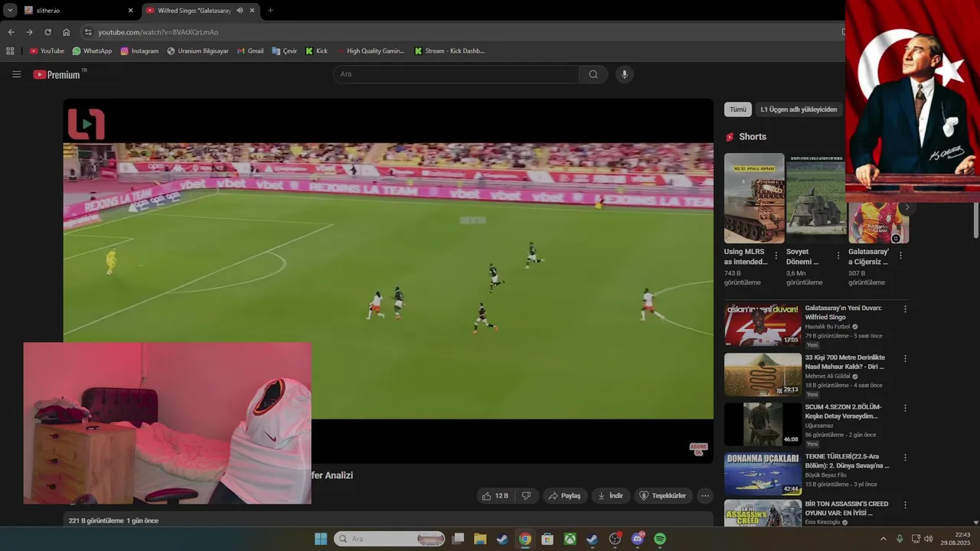Open the Gmail bookmark

tap(250, 51)
